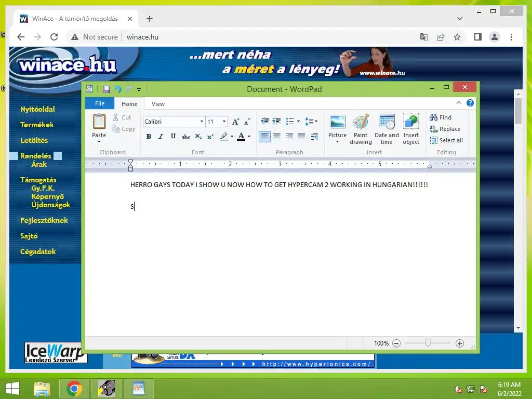This screenshot has width=532, height=399.
Task: Apply the text highlight color pen
Action: coord(223,137)
